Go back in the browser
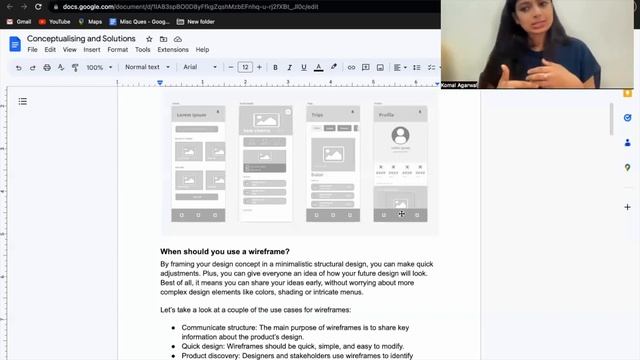640x360 pixels. [x=9, y=7]
